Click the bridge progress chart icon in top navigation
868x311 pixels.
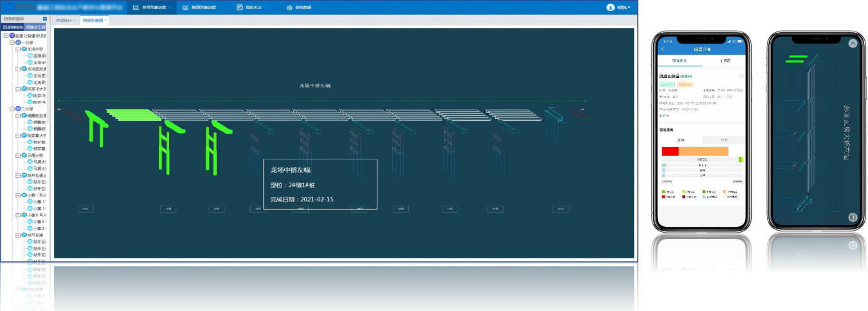click(136, 8)
